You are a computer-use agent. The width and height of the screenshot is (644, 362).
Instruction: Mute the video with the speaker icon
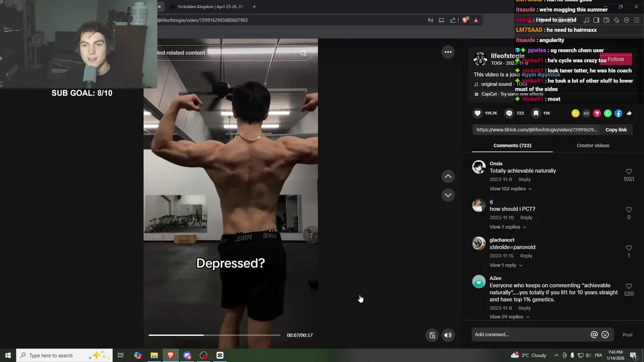448,335
